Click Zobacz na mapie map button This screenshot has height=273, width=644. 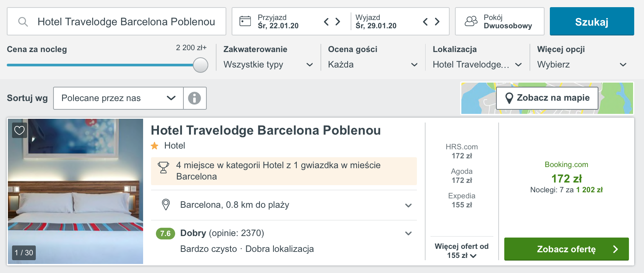[547, 98]
